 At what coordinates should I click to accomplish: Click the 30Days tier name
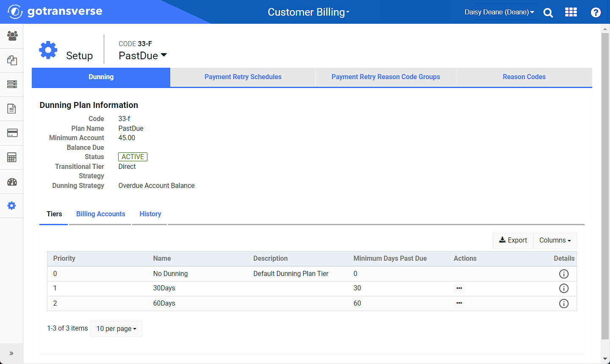click(164, 288)
